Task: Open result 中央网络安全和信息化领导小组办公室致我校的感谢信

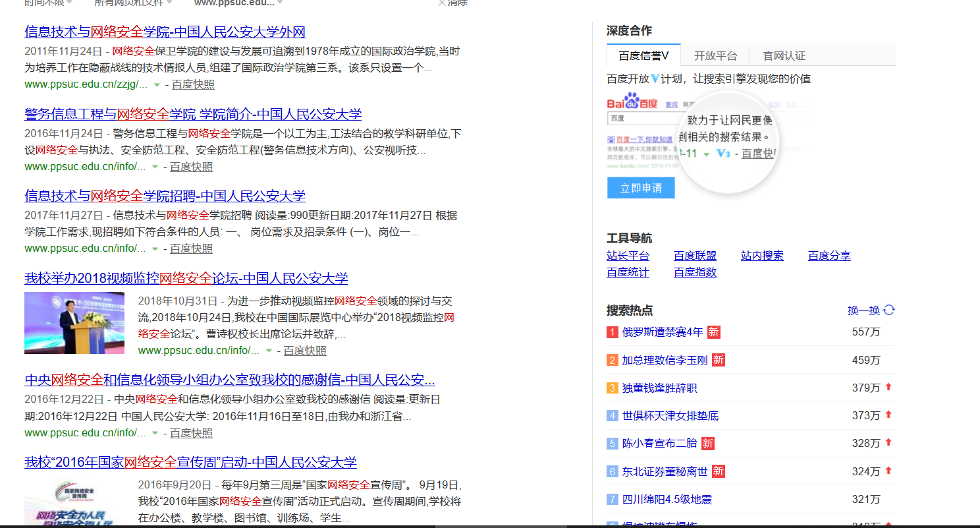Action: coord(230,380)
